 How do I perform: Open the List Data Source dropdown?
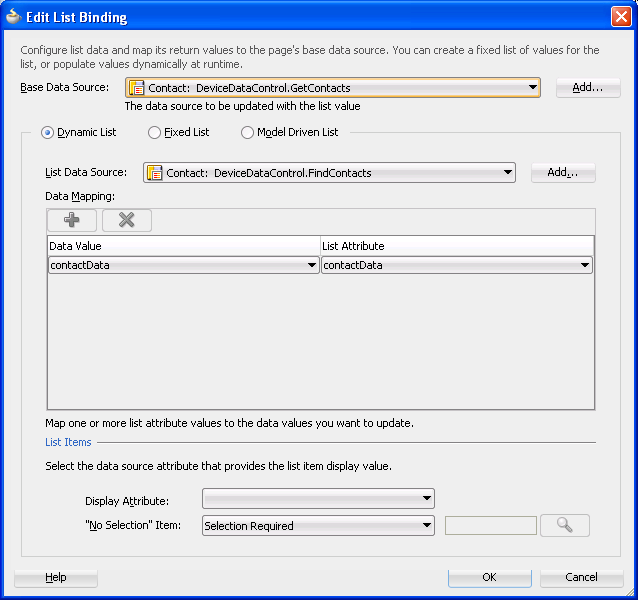tap(329, 172)
